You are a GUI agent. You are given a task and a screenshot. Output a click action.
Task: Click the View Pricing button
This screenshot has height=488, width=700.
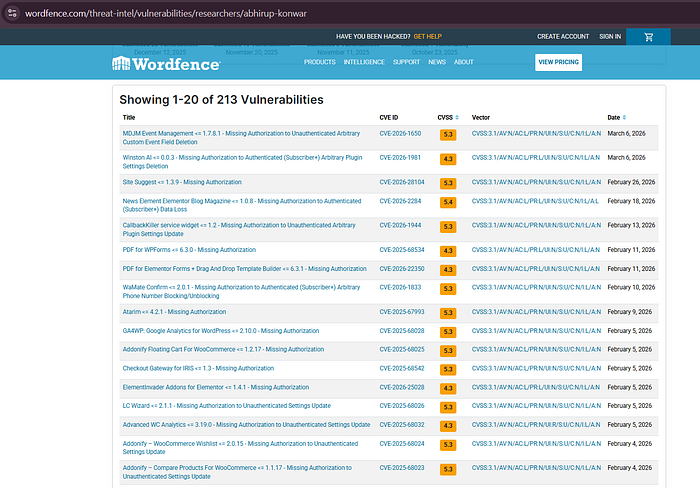point(558,62)
